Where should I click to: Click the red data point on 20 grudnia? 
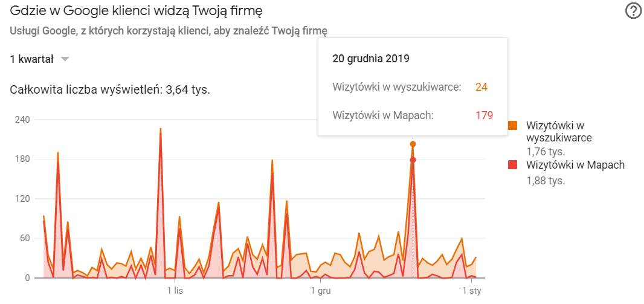[413, 160]
